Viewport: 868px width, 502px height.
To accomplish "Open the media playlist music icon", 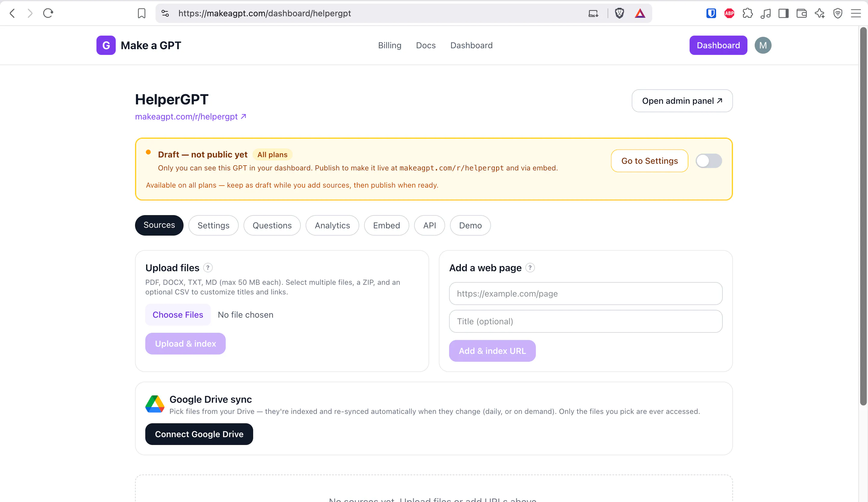I will [765, 14].
